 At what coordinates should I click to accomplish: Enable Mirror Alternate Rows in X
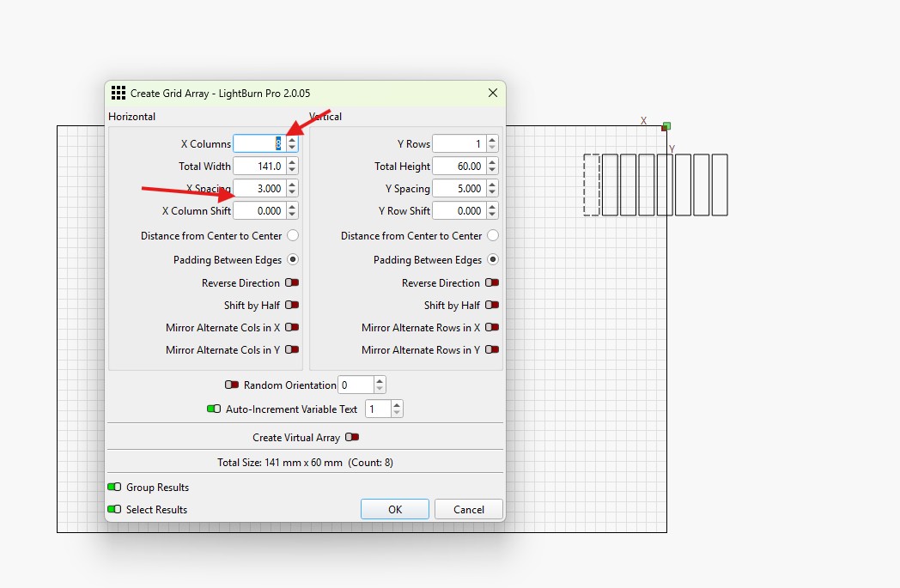point(492,327)
